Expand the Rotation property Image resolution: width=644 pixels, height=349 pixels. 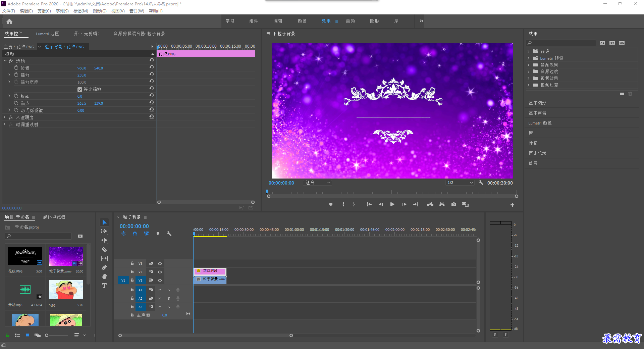pyautogui.click(x=9, y=96)
